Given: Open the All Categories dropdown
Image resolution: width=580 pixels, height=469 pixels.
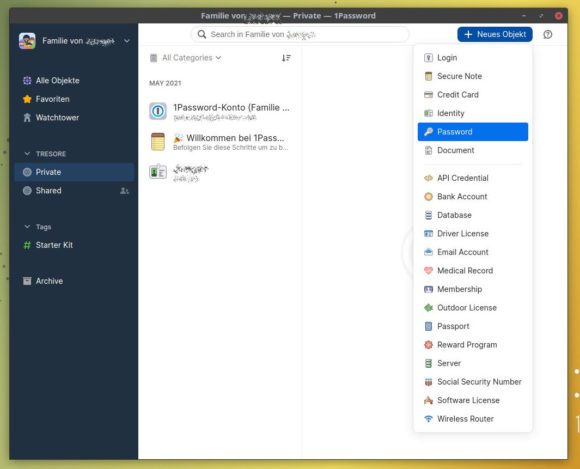Looking at the screenshot, I should click(x=186, y=58).
